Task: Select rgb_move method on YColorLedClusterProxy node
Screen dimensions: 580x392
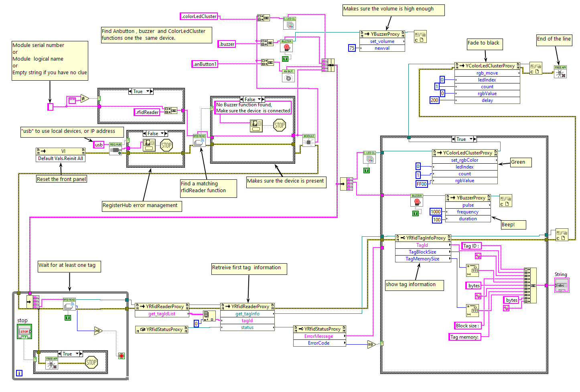Action: pyautogui.click(x=487, y=73)
